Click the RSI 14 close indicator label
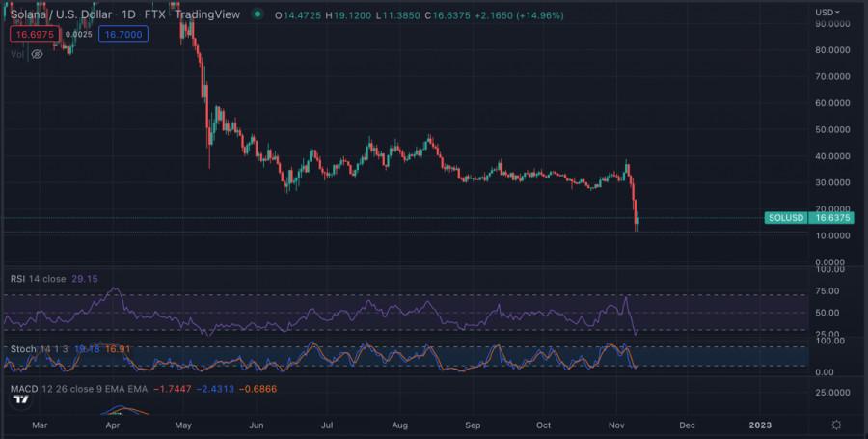This screenshot has width=868, height=439. 39,279
